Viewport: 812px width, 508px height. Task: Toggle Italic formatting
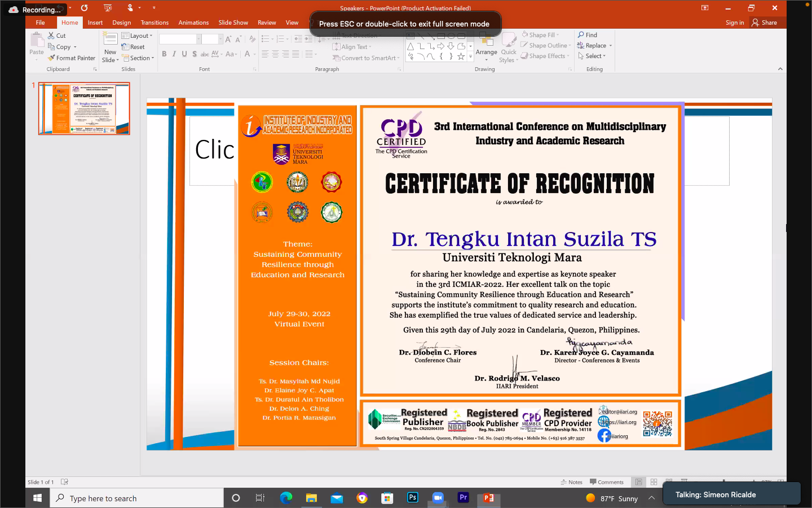[174, 54]
